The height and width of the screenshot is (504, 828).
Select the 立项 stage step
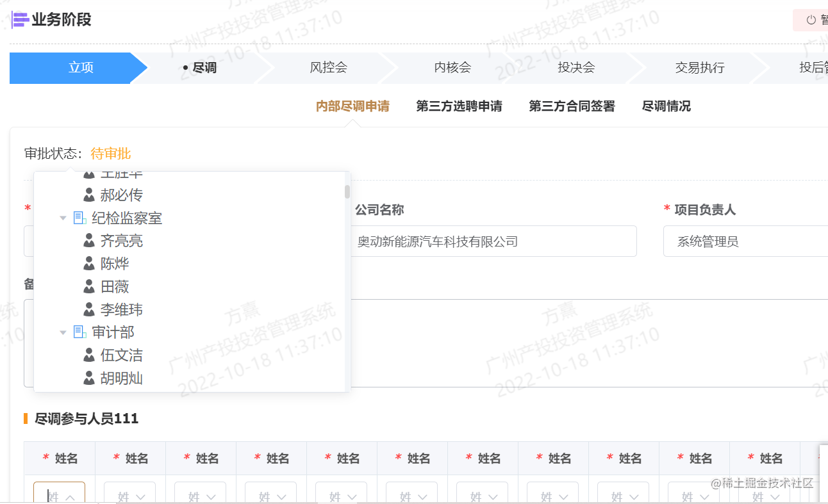81,68
